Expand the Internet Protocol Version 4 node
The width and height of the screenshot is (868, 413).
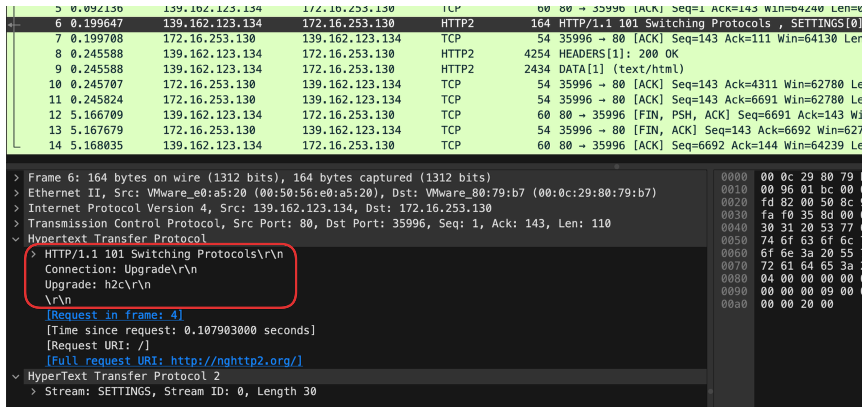[x=16, y=208]
